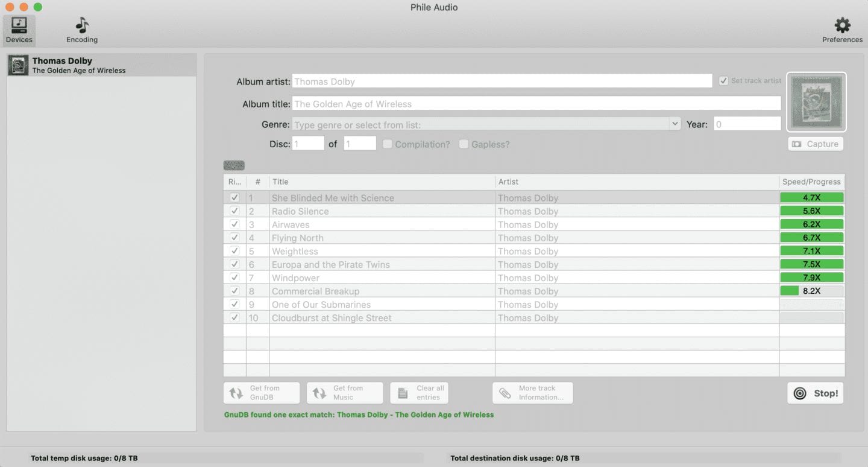This screenshot has height=467, width=868.
Task: Select Thomas Dolby disc in device sidebar
Action: pyautogui.click(x=101, y=65)
